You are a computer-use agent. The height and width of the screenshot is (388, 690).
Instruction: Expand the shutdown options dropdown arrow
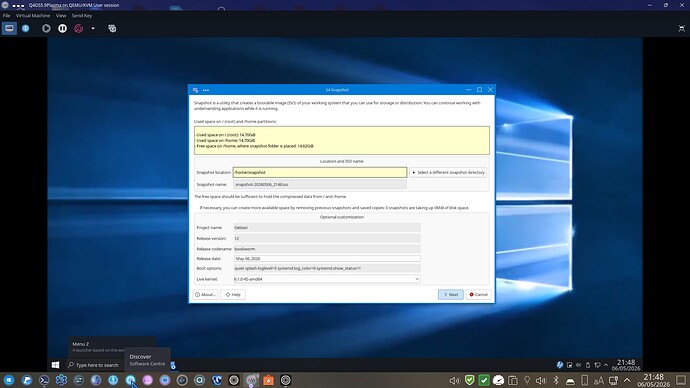click(93, 28)
